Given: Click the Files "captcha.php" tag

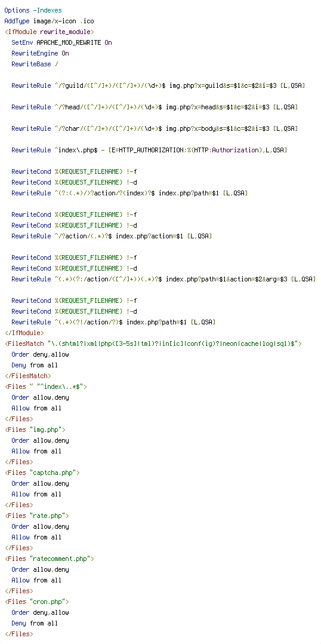Looking at the screenshot, I should [42, 473].
